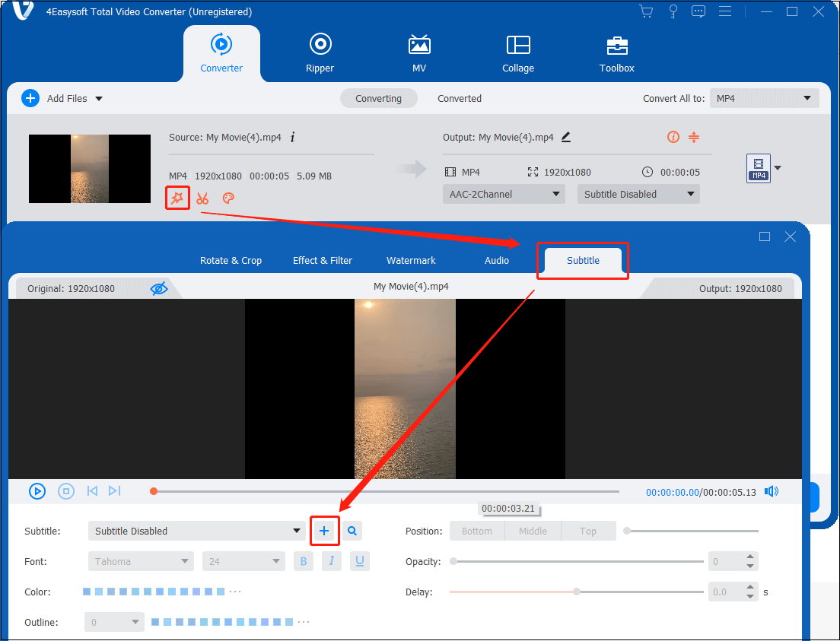
Task: Open the Watermark tab
Action: point(411,260)
